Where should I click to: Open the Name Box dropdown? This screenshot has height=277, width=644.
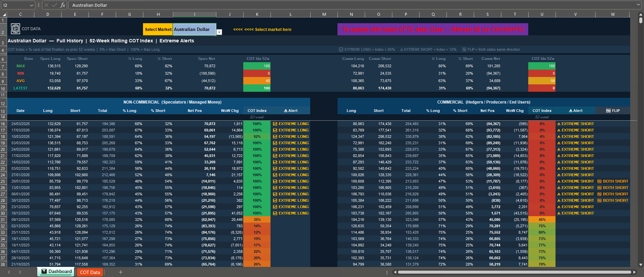coord(31,5)
